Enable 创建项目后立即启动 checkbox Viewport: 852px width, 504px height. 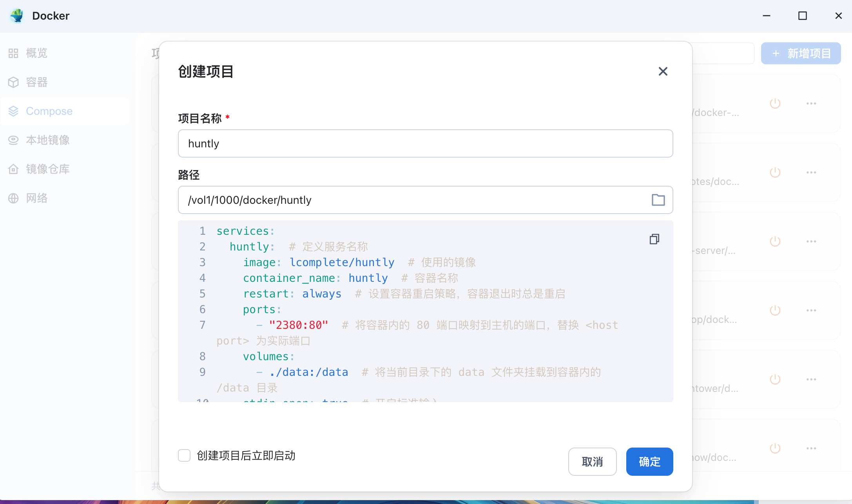coord(184,455)
